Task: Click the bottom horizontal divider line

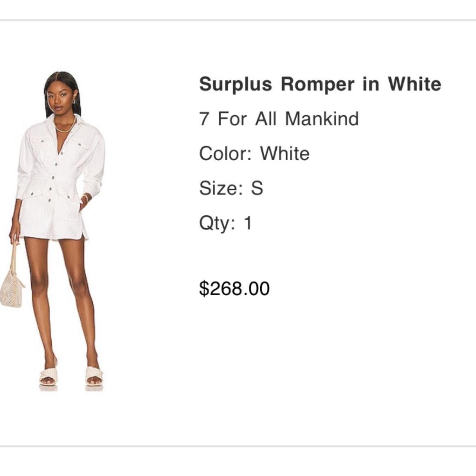Action: [238, 446]
